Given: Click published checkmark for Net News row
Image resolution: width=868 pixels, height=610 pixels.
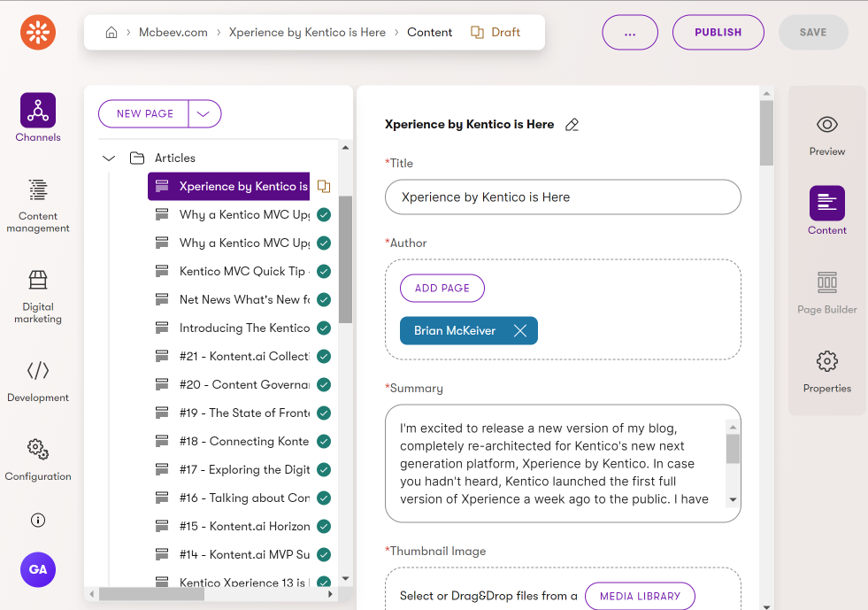Looking at the screenshot, I should coord(324,300).
